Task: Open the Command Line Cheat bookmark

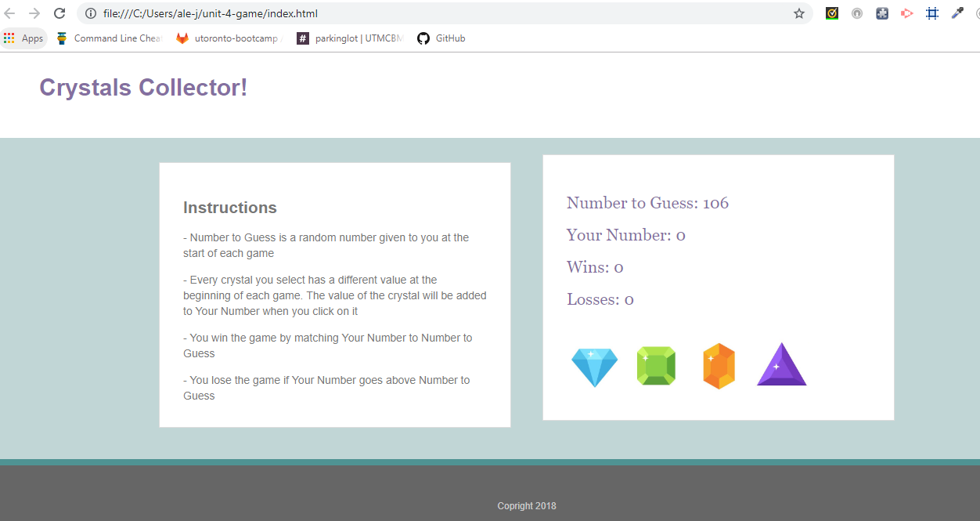Action: [x=109, y=38]
